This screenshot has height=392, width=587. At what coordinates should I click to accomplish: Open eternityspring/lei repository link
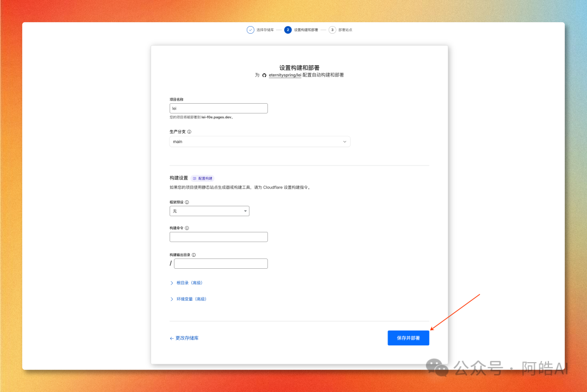285,75
